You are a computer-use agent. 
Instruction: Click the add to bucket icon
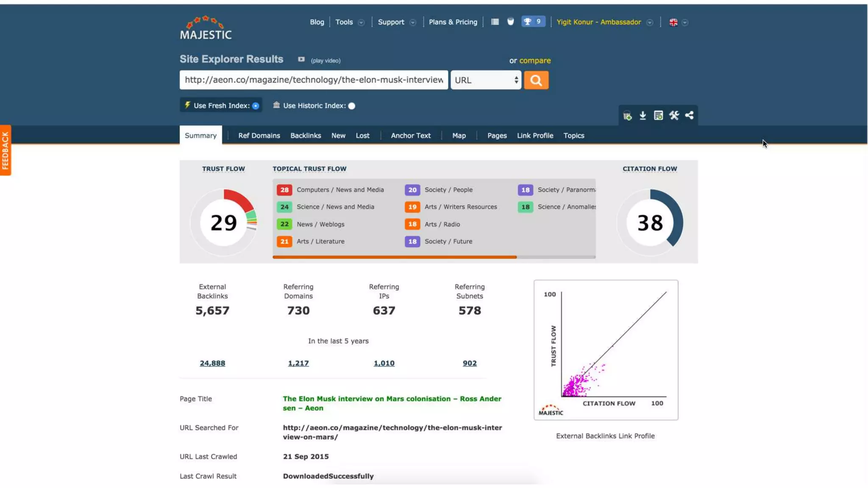tap(627, 116)
